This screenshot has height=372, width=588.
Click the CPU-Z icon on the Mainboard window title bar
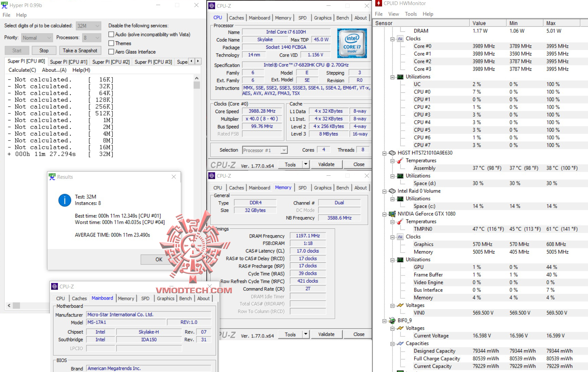(55, 286)
